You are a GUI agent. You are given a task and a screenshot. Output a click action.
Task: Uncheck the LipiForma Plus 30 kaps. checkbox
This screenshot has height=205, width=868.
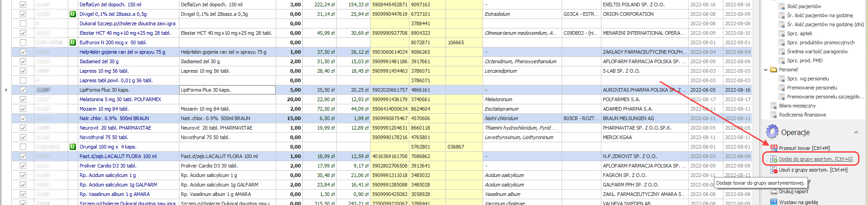23,90
